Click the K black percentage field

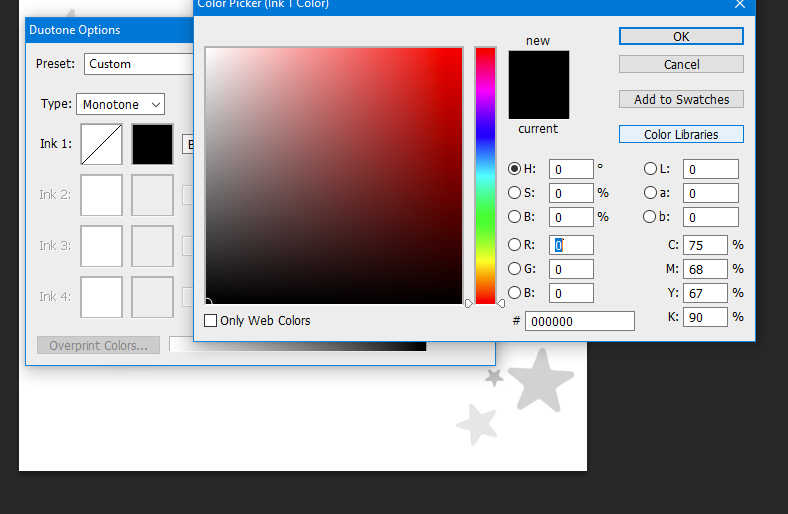(x=705, y=317)
